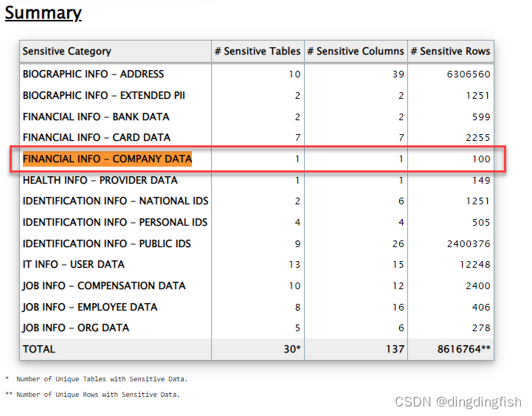Click the Summary heading

coord(43,13)
